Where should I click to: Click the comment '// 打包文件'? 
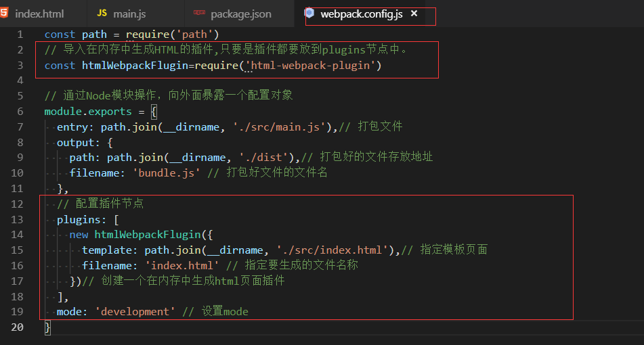point(370,127)
